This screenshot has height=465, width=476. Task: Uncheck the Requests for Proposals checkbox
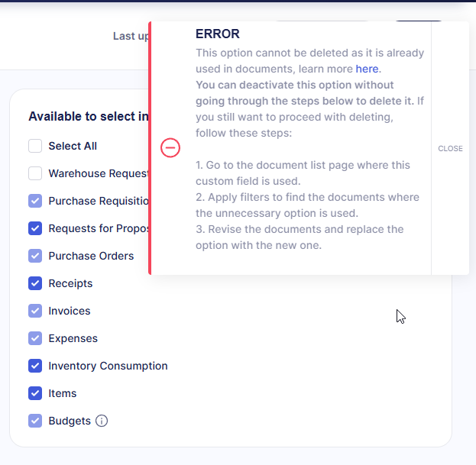coord(35,228)
